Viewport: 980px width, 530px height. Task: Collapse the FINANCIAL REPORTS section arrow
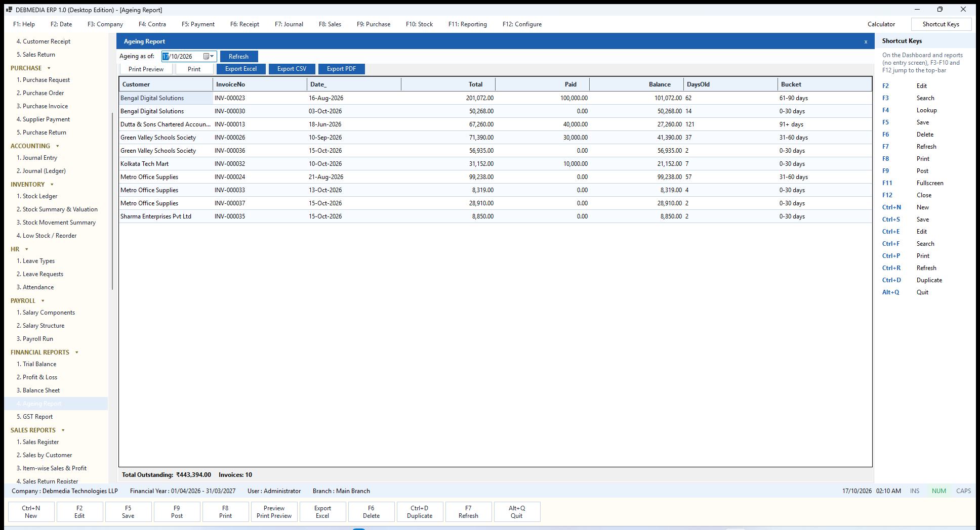tap(76, 352)
